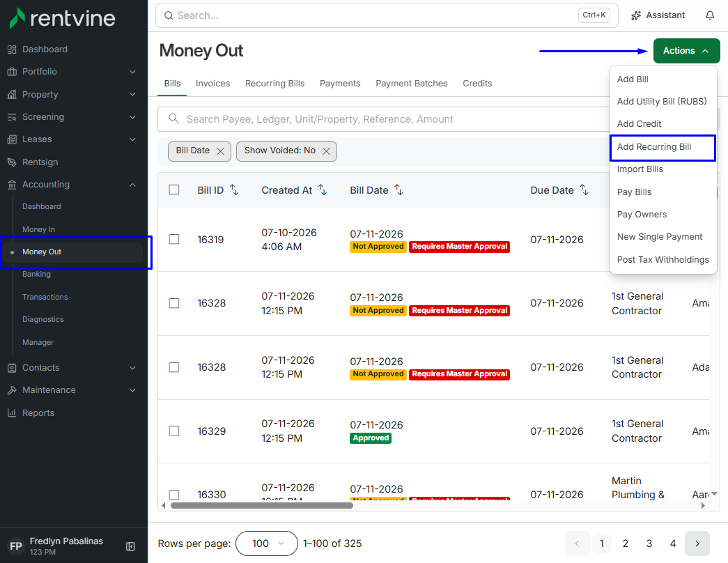Check the box for bill 16319
This screenshot has height=563, width=728.
[x=174, y=239]
